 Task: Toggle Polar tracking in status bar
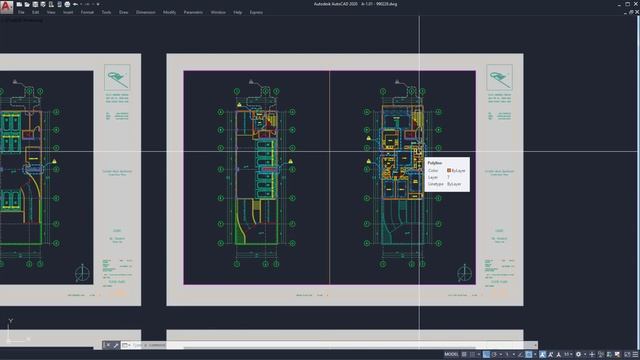pos(495,355)
